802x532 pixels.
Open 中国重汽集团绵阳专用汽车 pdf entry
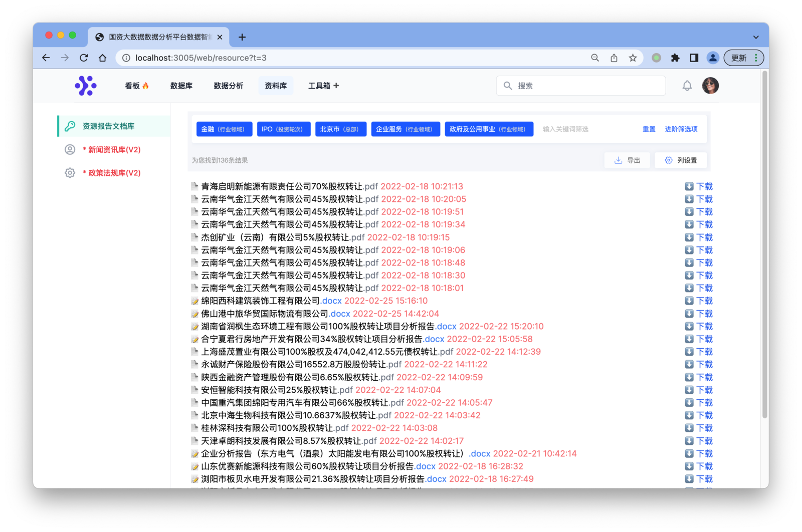click(x=302, y=403)
